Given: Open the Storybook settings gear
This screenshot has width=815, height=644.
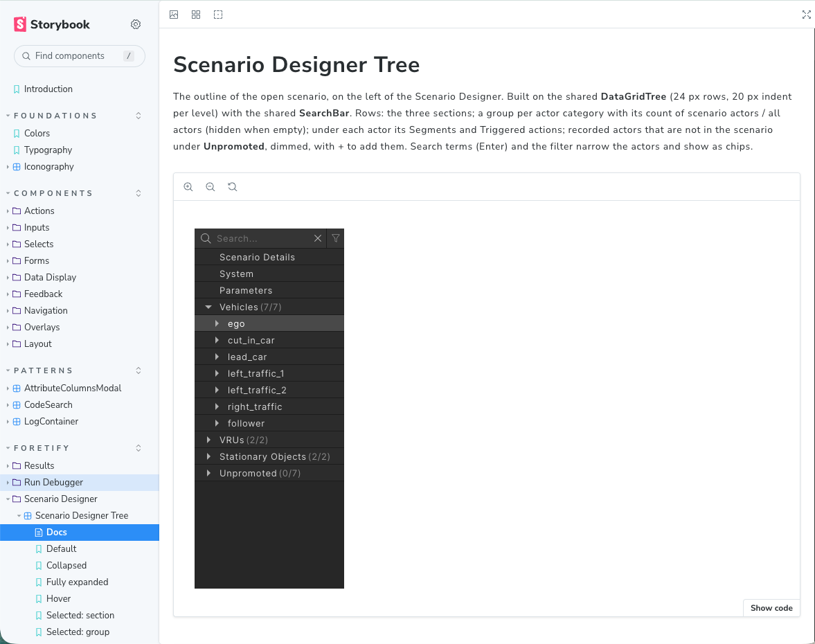Looking at the screenshot, I should point(136,24).
